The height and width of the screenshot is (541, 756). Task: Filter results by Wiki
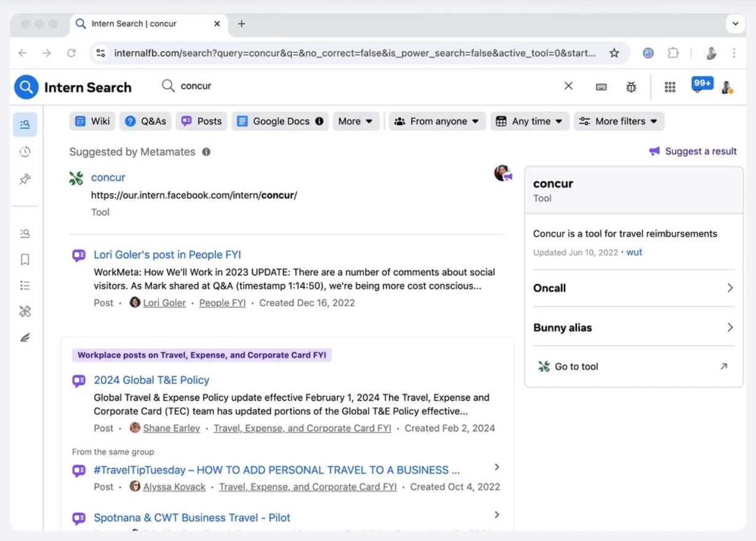(x=92, y=121)
